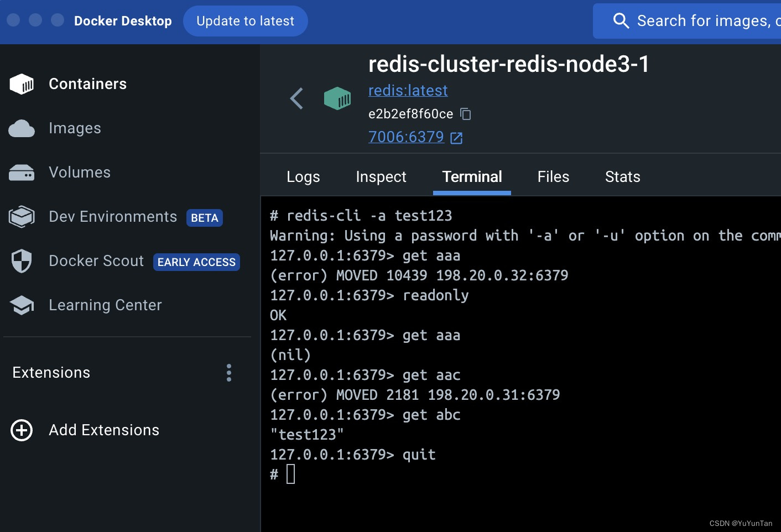Open the Files tab
781x532 pixels.
coord(553,177)
